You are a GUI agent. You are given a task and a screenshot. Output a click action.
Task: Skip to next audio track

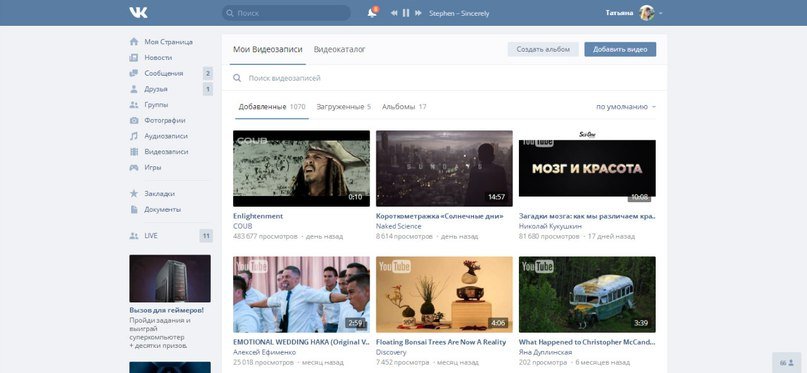[418, 13]
